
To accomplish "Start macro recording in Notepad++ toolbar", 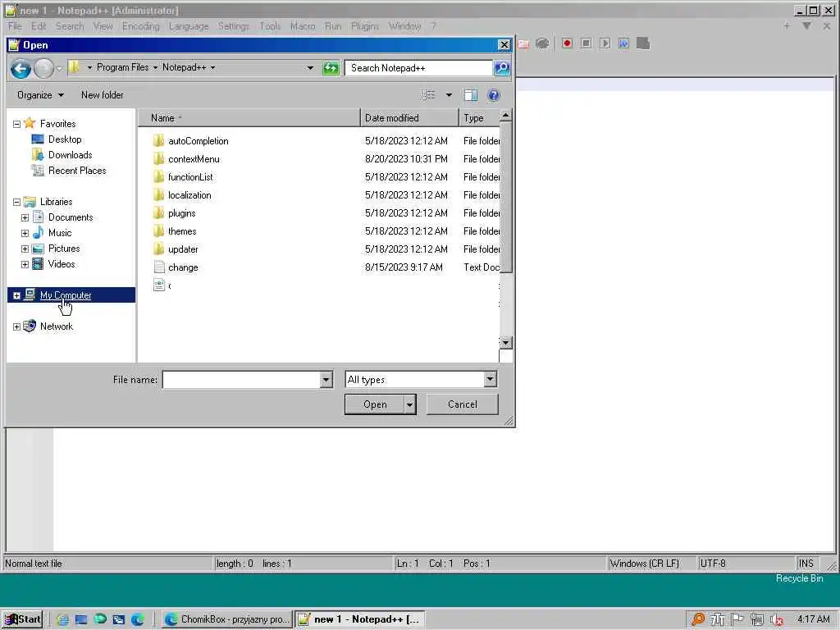I will 567,43.
